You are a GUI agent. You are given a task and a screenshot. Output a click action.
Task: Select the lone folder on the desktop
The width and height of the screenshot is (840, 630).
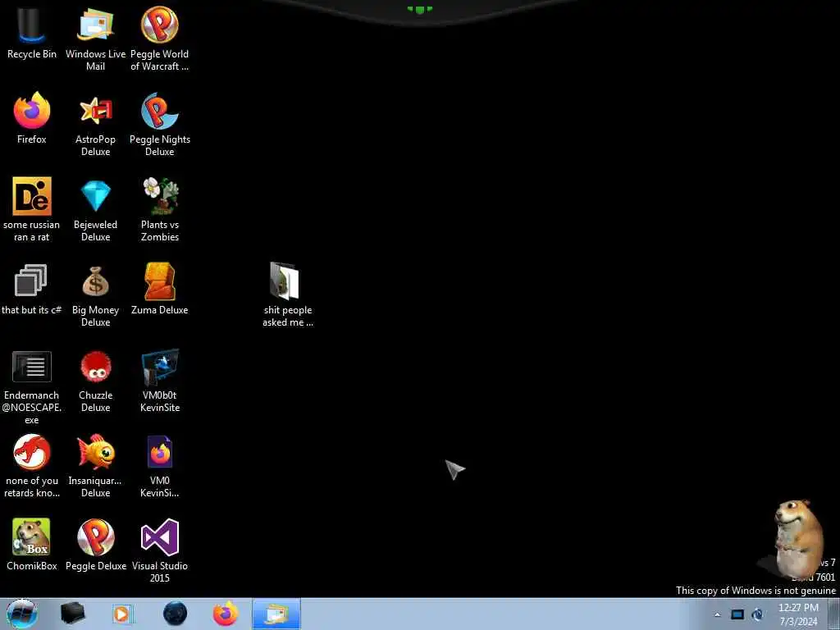tap(288, 294)
